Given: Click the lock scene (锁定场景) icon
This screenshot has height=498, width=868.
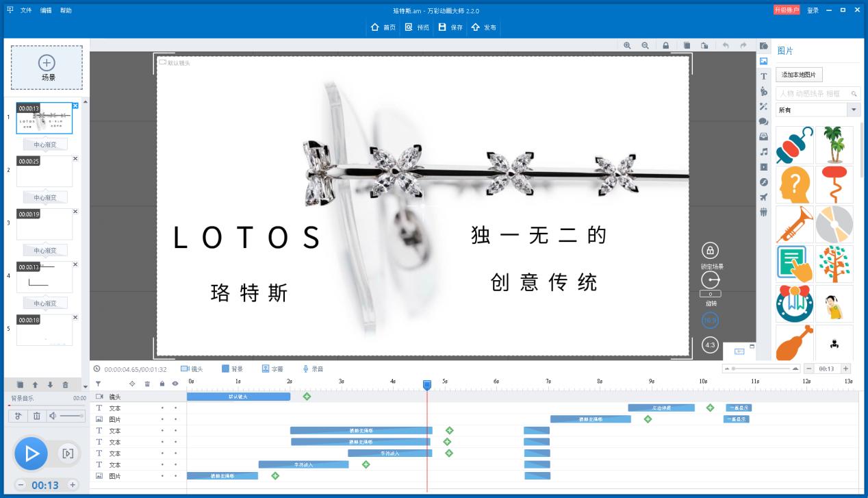Looking at the screenshot, I should (711, 250).
